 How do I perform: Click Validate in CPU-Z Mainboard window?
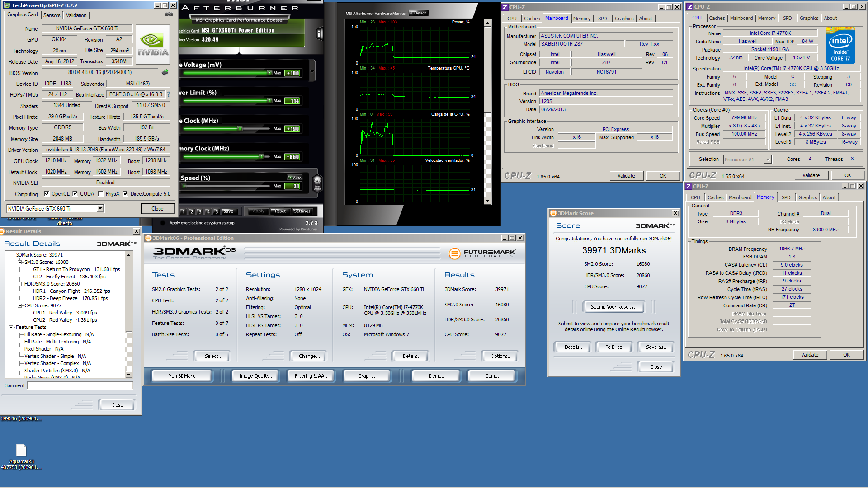click(x=626, y=176)
